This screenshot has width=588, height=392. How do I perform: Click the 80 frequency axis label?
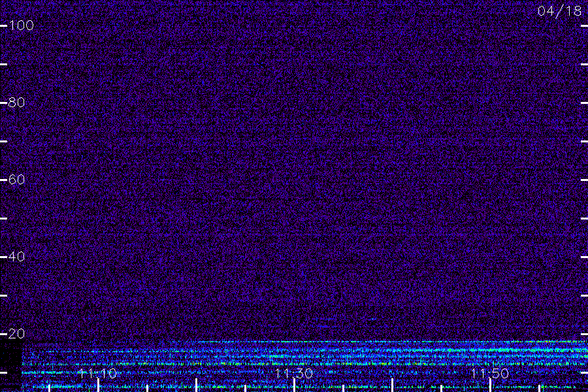[16, 103]
